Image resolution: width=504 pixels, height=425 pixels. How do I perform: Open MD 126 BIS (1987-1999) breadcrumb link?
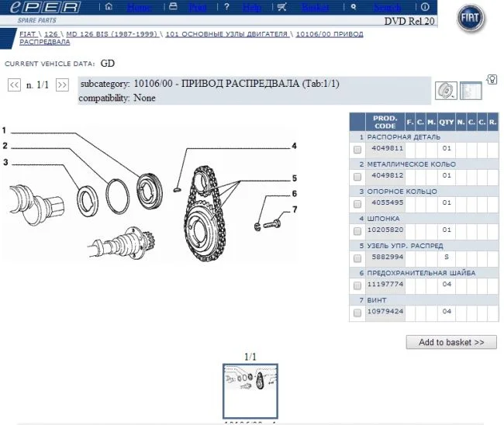tap(112, 35)
